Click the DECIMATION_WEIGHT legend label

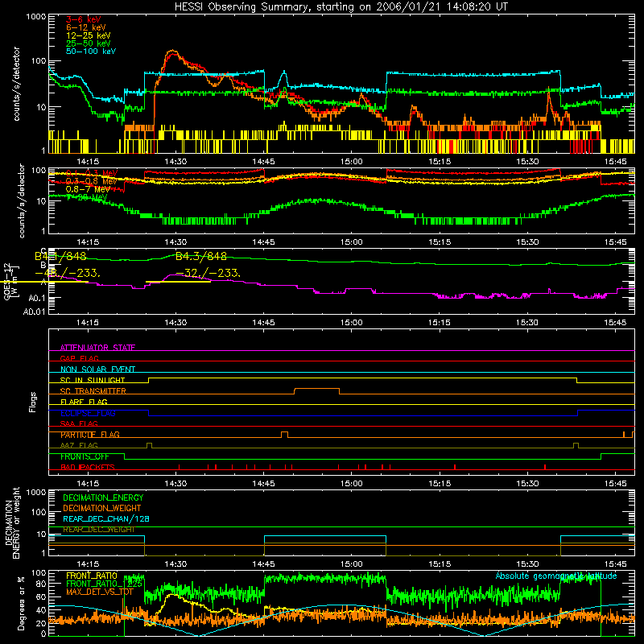[x=102, y=508]
